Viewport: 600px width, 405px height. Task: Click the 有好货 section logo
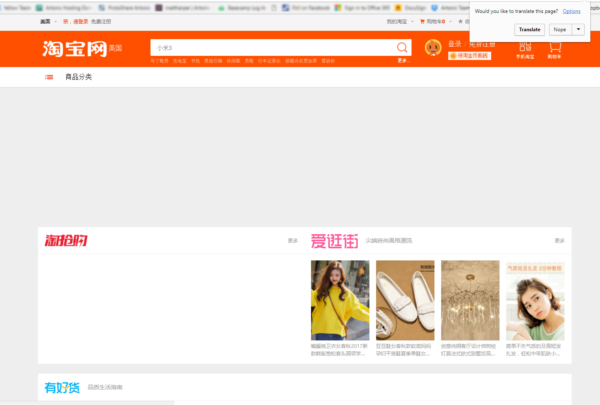click(62, 387)
